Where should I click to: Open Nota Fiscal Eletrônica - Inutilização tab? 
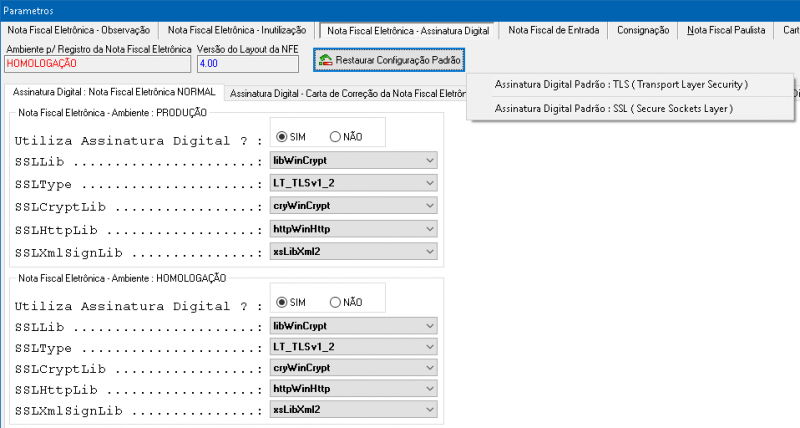237,30
